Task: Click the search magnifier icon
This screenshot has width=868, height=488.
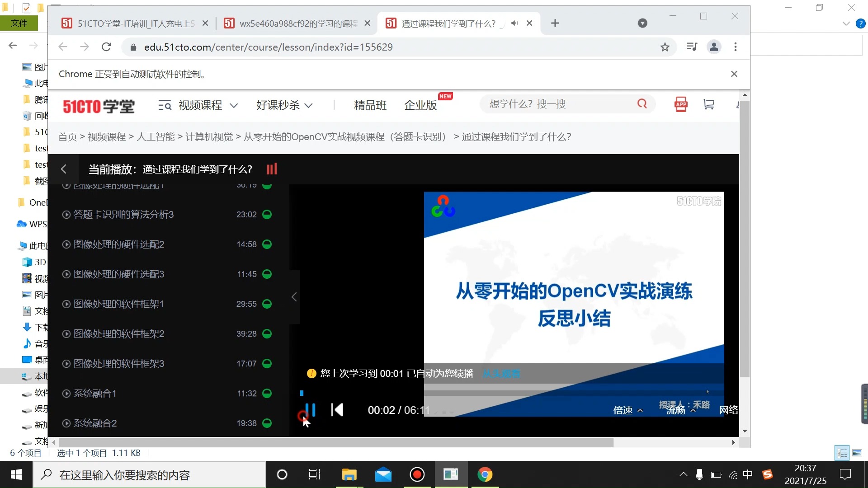Action: coord(642,104)
